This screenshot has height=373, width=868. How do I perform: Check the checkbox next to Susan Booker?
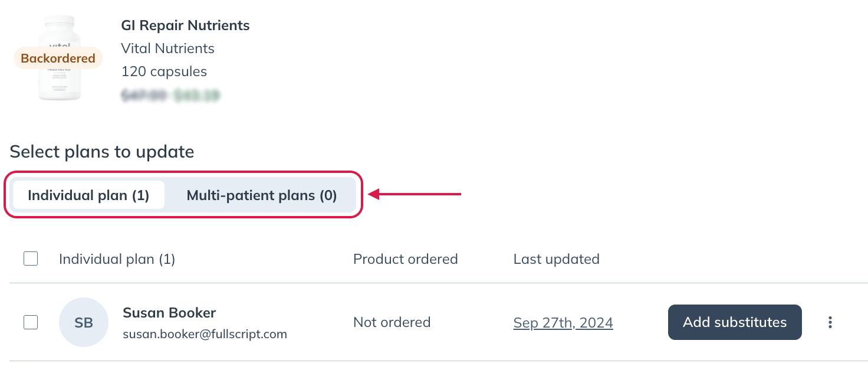pyautogui.click(x=30, y=322)
